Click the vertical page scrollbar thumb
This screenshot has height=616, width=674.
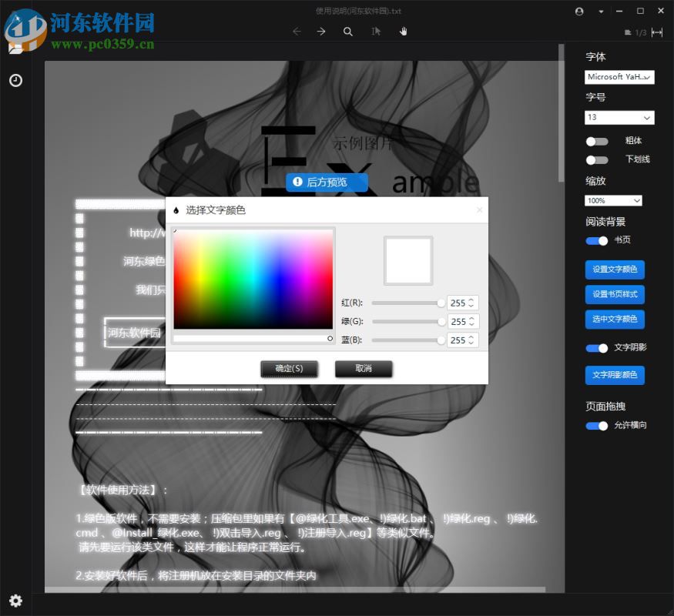click(x=561, y=113)
